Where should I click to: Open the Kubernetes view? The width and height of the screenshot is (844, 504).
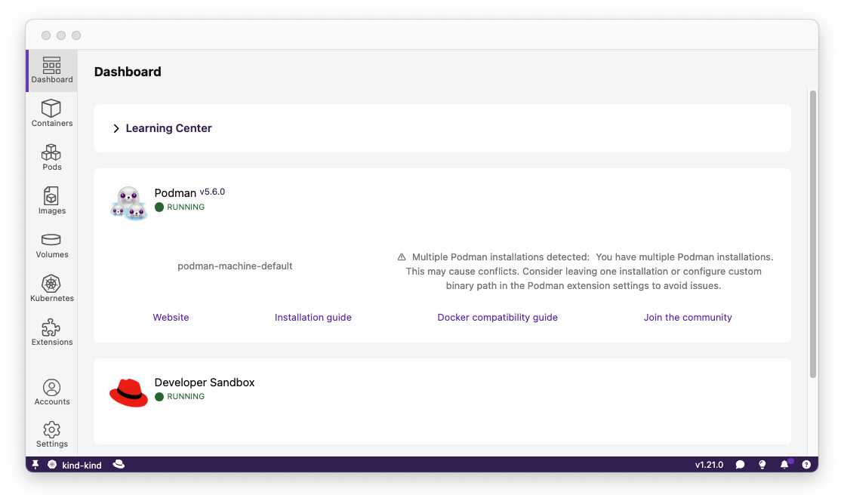pos(51,287)
